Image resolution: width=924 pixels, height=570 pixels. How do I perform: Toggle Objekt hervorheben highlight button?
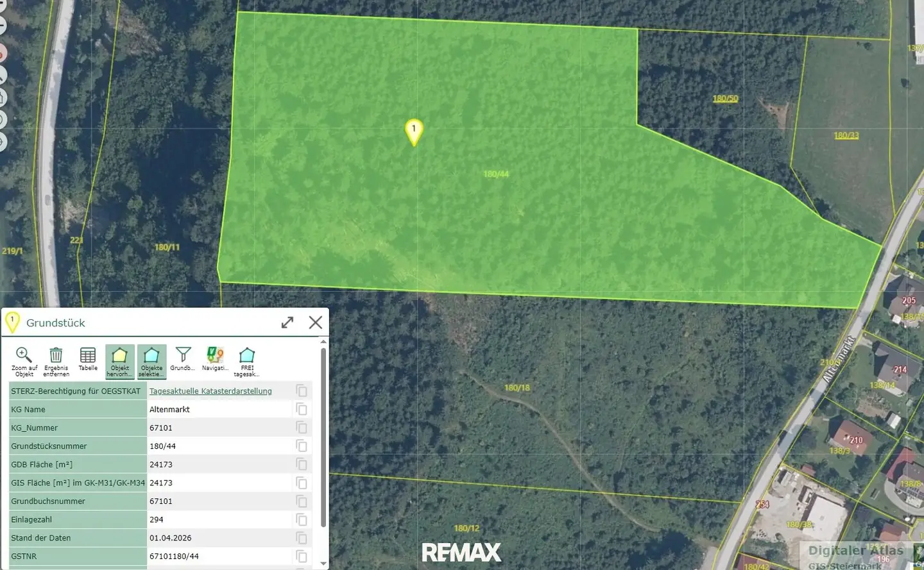pos(120,362)
